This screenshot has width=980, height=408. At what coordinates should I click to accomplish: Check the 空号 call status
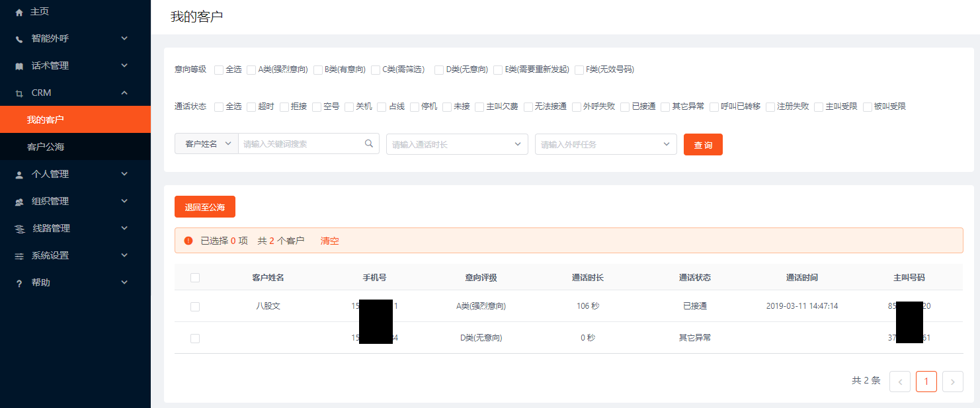pos(317,106)
